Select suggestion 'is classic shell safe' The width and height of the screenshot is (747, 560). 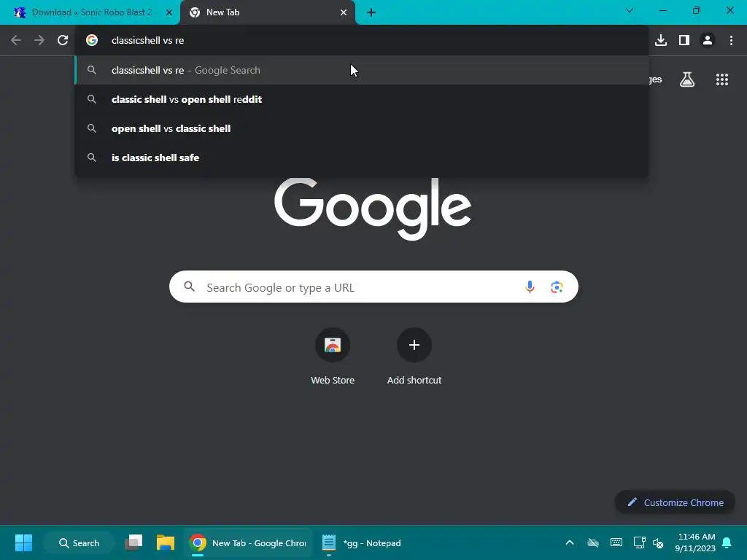tap(362, 157)
